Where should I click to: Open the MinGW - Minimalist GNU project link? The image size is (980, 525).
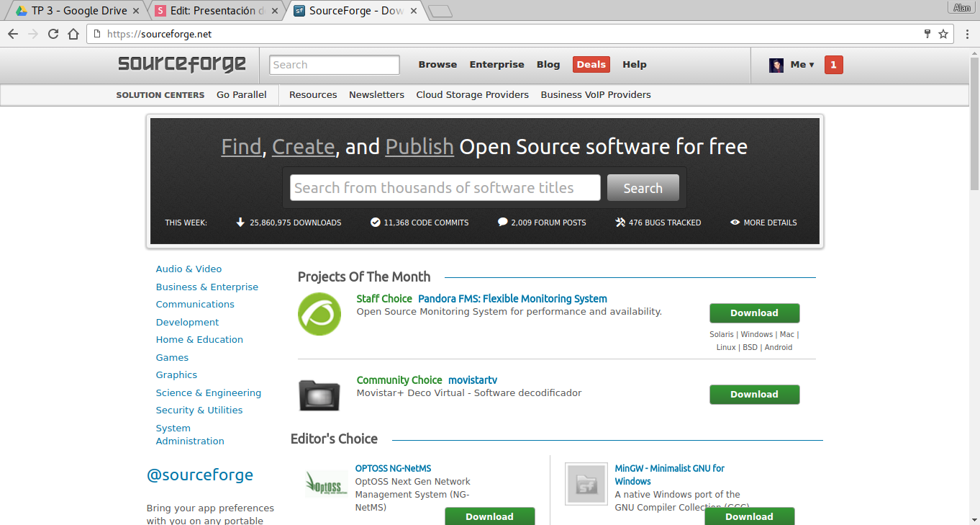669,475
